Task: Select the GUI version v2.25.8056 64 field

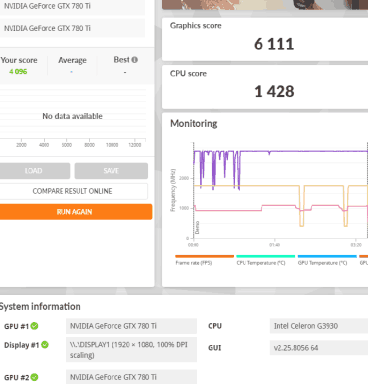Action: point(319,348)
